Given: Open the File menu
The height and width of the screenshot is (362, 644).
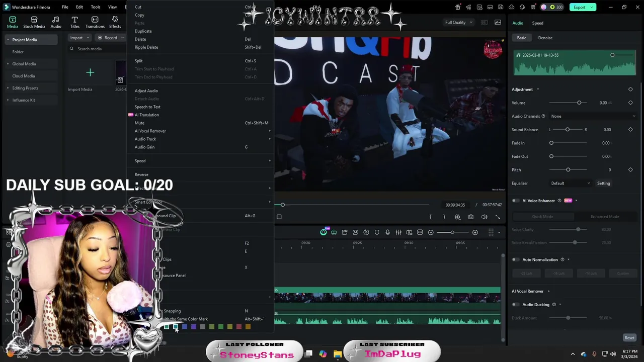Looking at the screenshot, I should 65,7.
